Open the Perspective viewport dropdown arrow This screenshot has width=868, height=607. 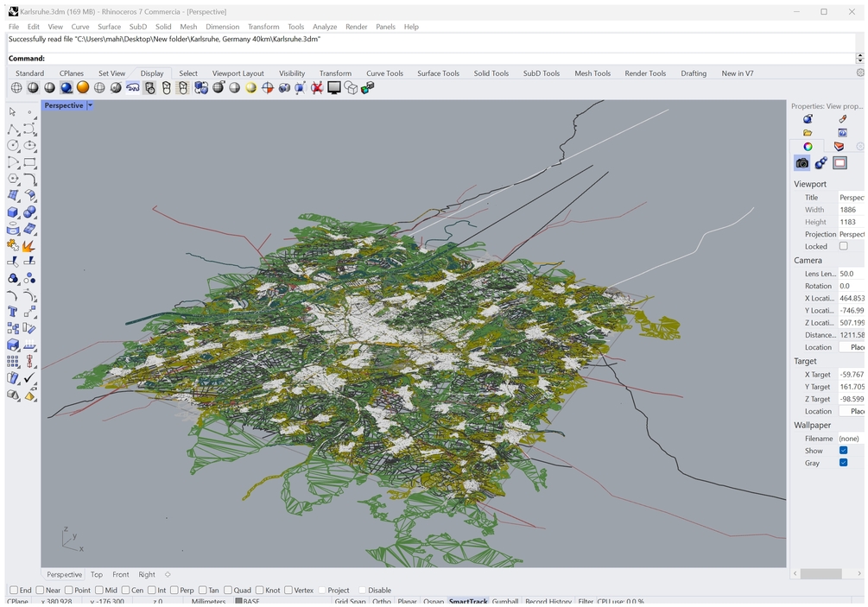[x=90, y=105]
